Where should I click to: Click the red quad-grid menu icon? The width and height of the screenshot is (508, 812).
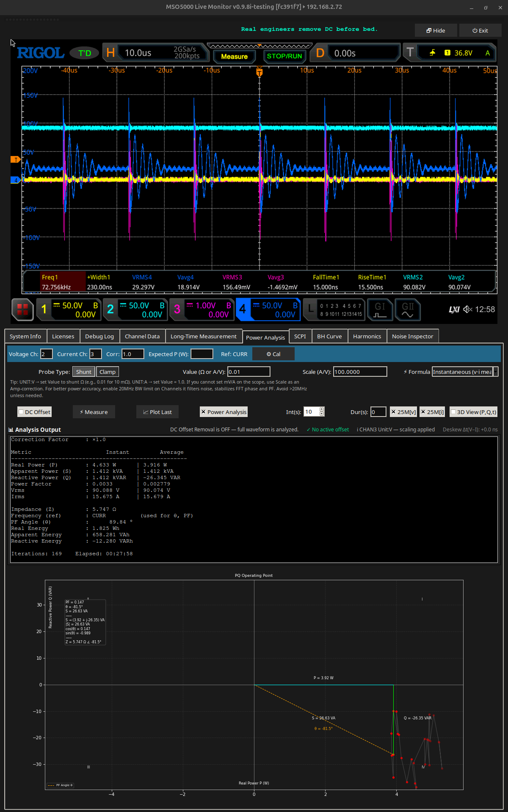[x=22, y=310]
